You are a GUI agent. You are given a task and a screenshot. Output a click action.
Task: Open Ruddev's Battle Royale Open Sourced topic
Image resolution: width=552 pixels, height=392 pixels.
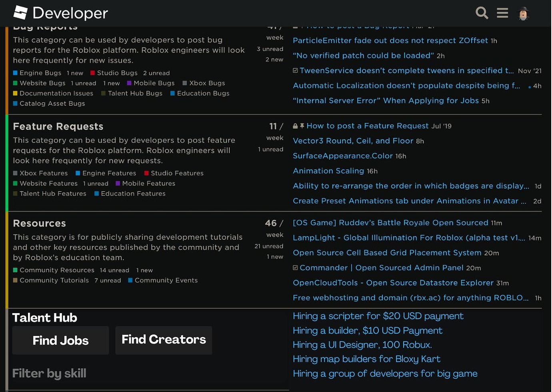coord(390,223)
